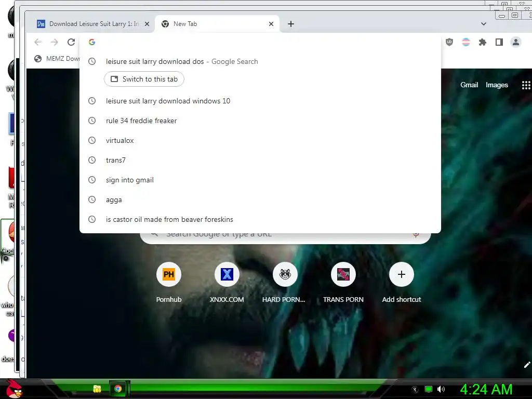Select the agga suggestion

click(x=260, y=199)
